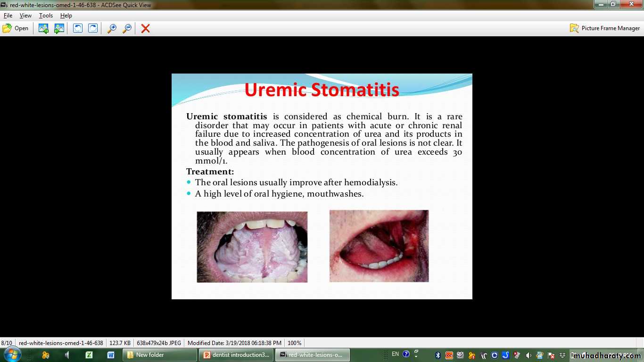Rotate the image counterclockwise

pyautogui.click(x=77, y=28)
